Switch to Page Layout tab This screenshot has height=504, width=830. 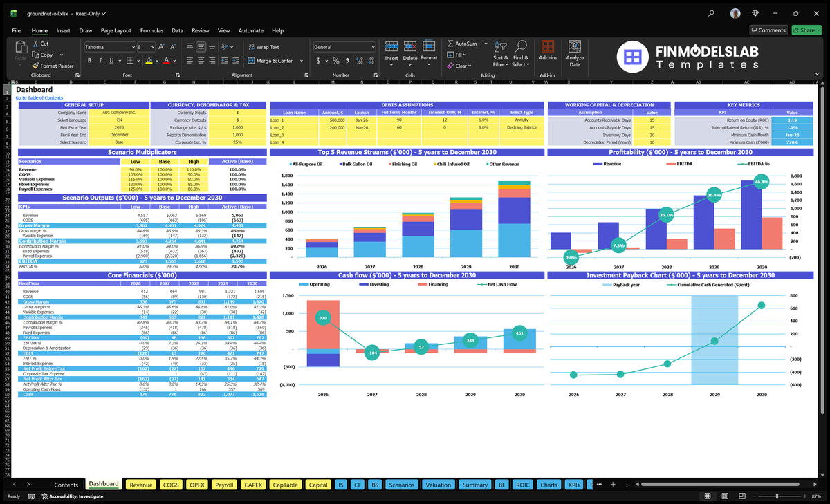pyautogui.click(x=116, y=30)
